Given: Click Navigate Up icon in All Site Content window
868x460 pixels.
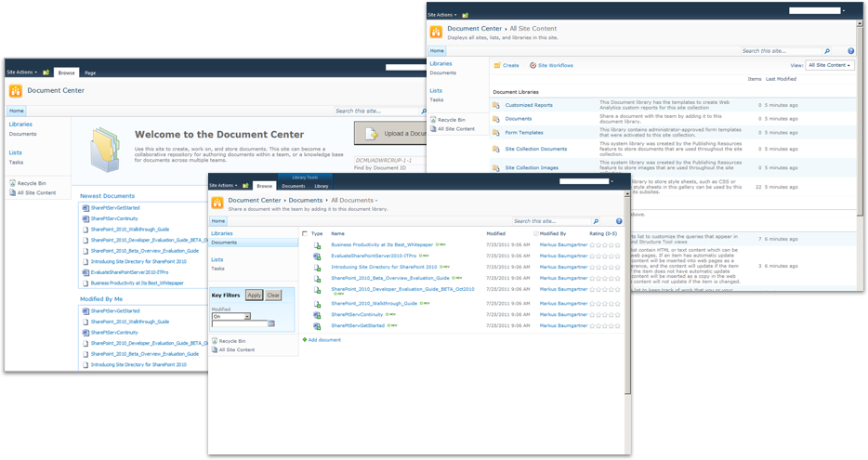Looking at the screenshot, I should (466, 15).
